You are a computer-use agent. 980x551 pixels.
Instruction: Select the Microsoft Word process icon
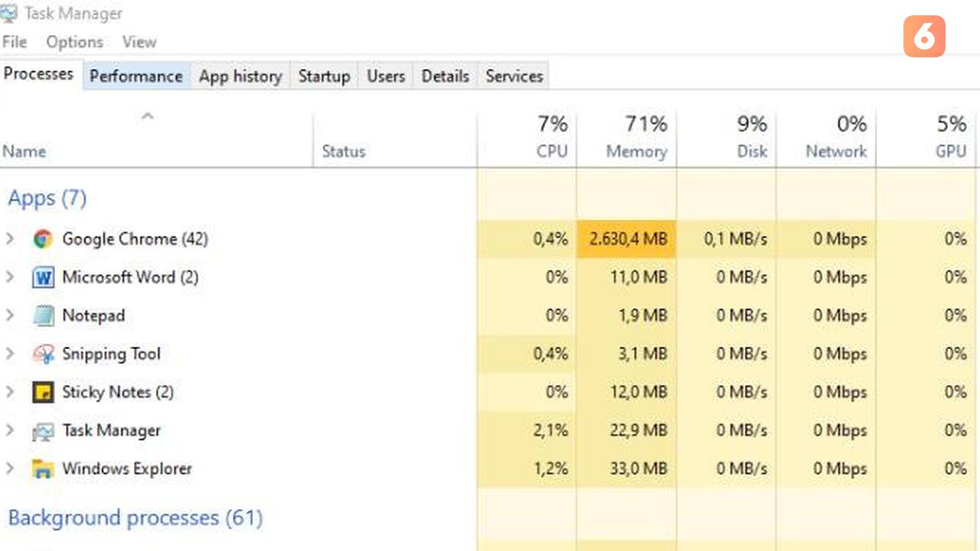[x=43, y=277]
